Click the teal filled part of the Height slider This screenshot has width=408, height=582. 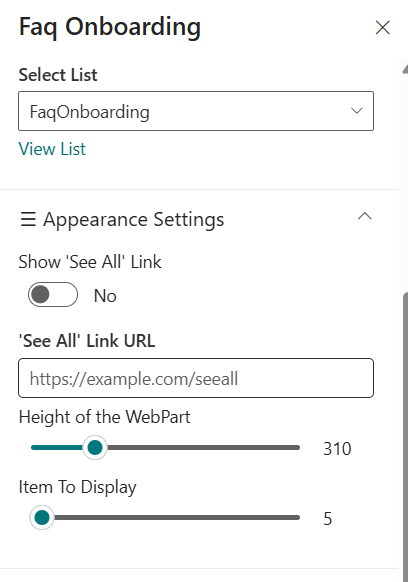58,448
